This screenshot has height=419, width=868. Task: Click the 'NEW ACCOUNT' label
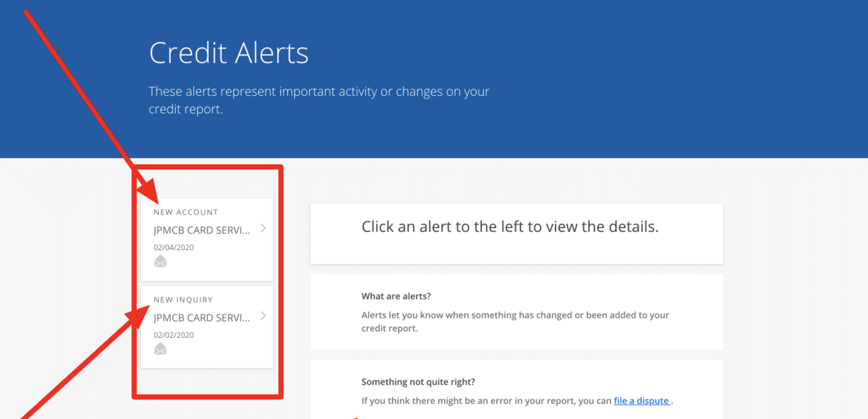(x=186, y=212)
